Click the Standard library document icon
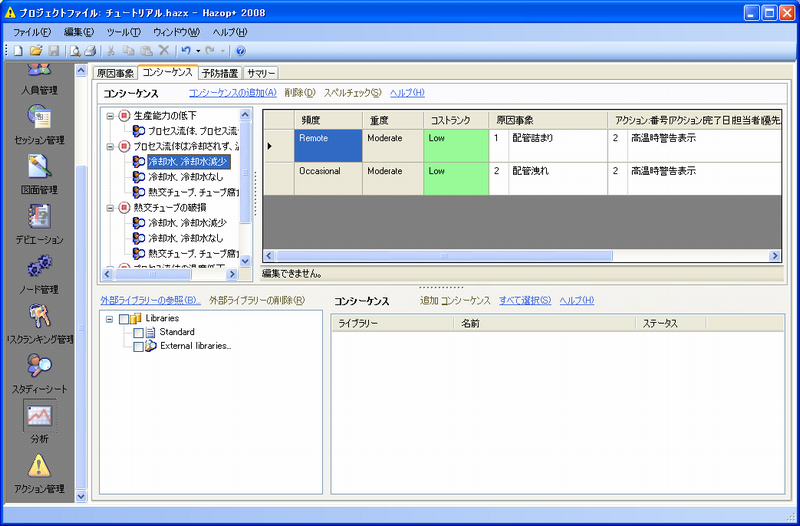This screenshot has height=526, width=800. point(151,333)
